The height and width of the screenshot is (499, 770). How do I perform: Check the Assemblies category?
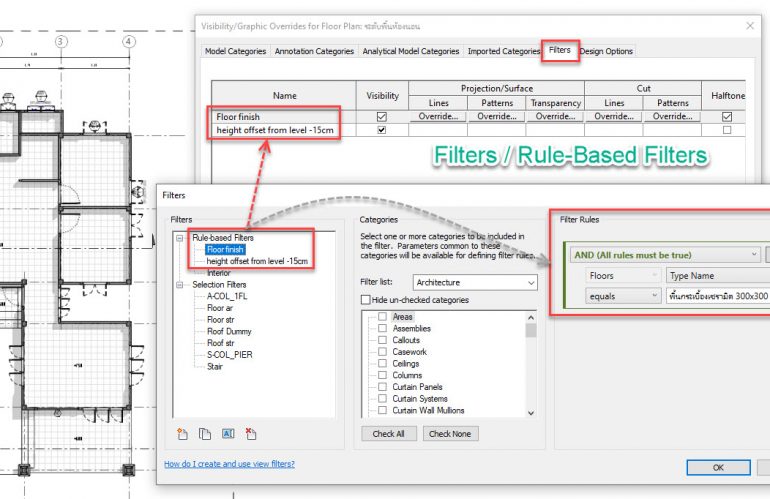(x=382, y=328)
